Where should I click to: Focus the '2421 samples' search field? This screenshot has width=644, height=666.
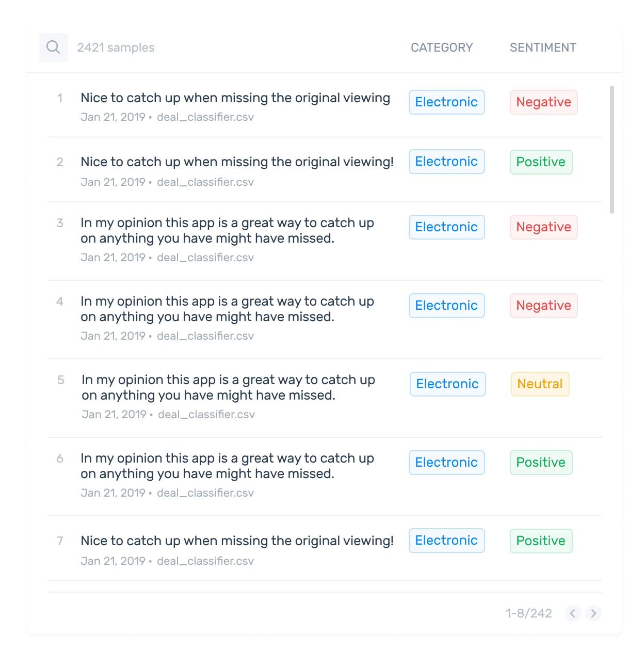pos(116,47)
